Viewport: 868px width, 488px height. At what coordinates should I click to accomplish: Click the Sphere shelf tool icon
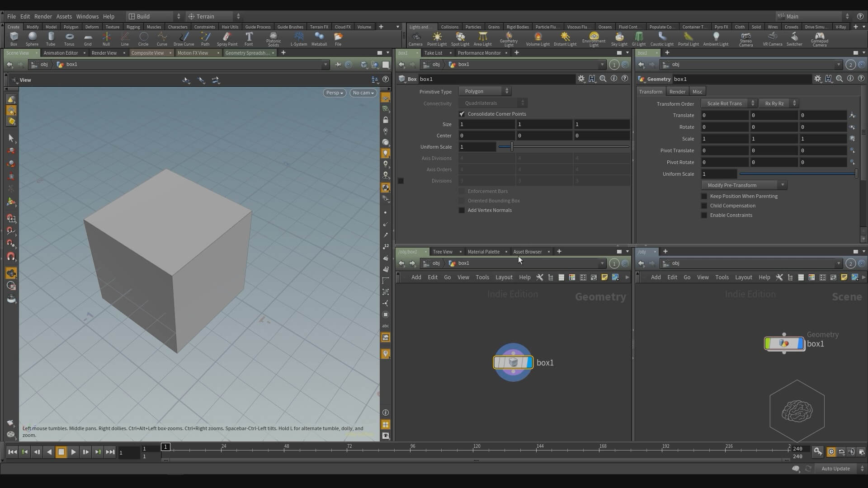coord(32,37)
